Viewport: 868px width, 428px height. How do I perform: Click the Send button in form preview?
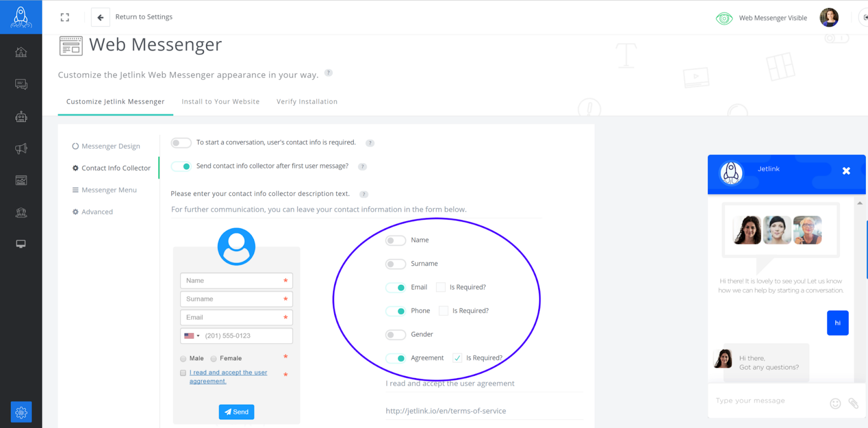click(x=237, y=412)
